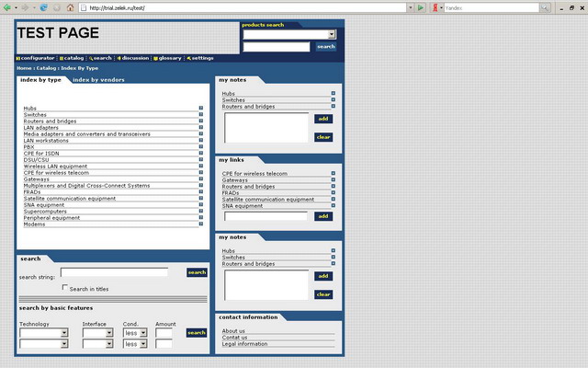The image size is (588, 368).
Task: Click the icon beside Wireless LAN equipment row
Action: coord(201,166)
